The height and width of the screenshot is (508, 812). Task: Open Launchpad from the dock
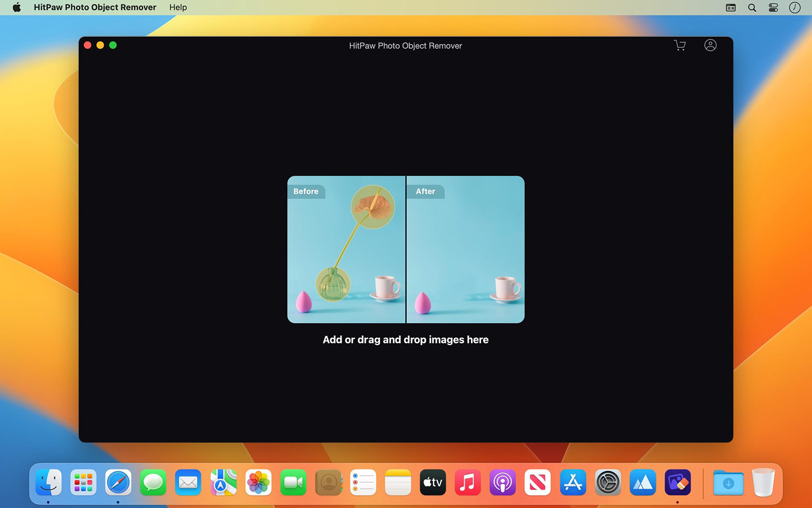click(x=83, y=482)
